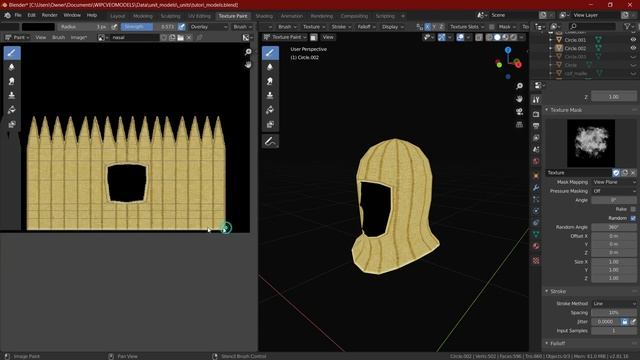Open the Render menu

(49, 15)
